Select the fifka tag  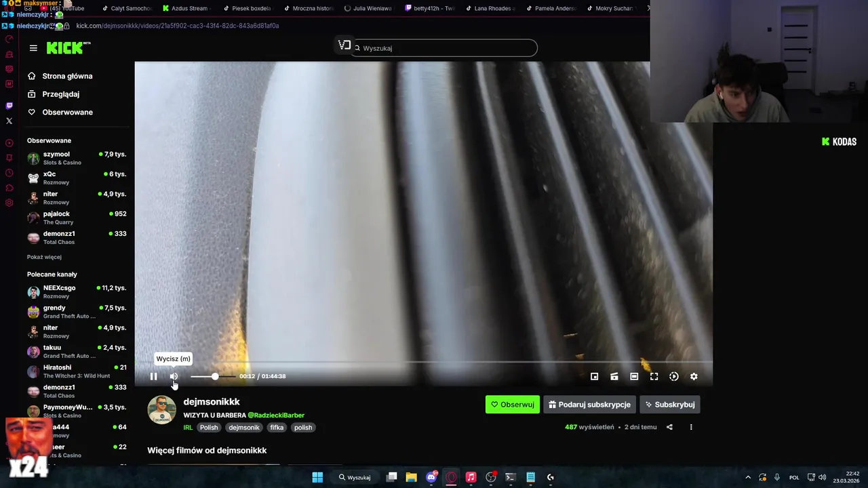coord(277,428)
